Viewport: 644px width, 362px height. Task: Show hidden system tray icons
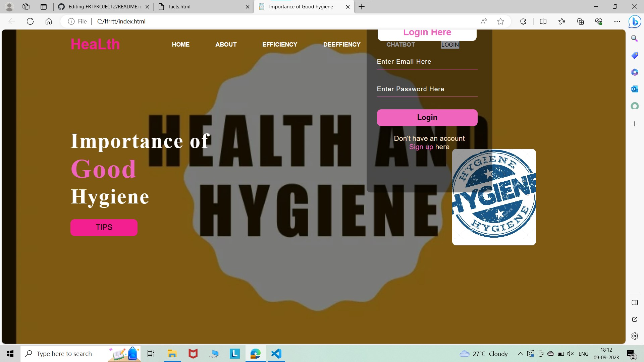(x=520, y=354)
